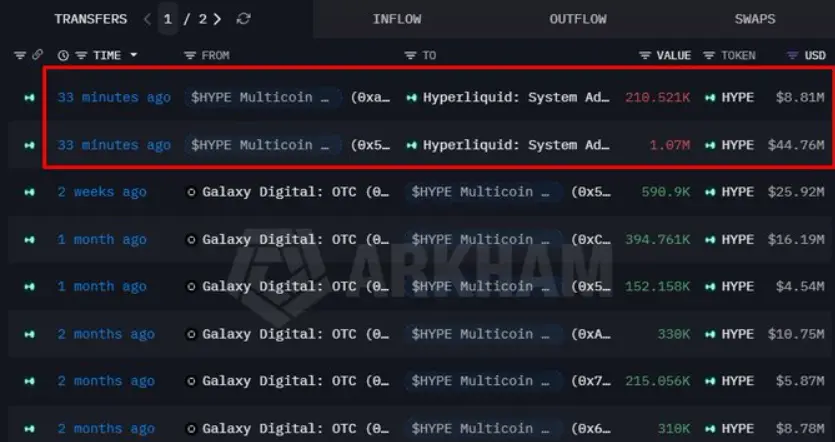
Task: Click '1 month ago' in 394.761K row
Action: coord(102,240)
